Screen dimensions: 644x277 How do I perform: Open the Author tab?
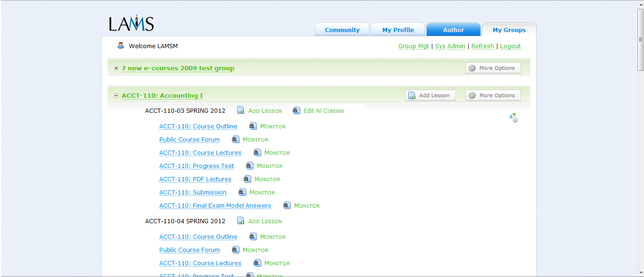453,30
